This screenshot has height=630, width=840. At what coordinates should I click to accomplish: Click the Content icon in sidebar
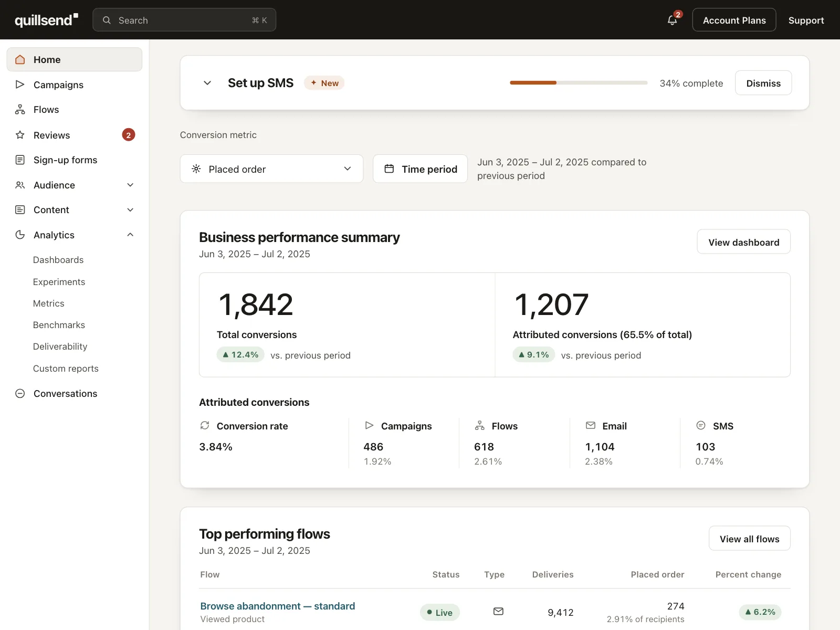[x=20, y=209]
